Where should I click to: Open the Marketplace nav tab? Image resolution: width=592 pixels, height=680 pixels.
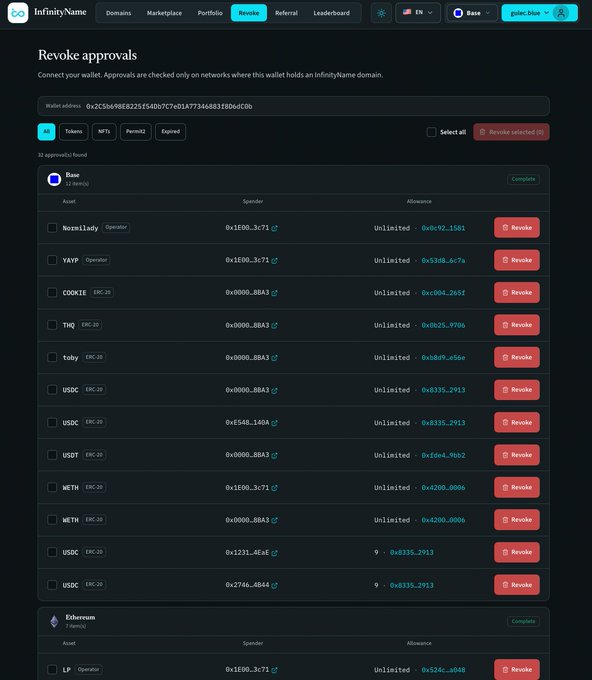(164, 13)
